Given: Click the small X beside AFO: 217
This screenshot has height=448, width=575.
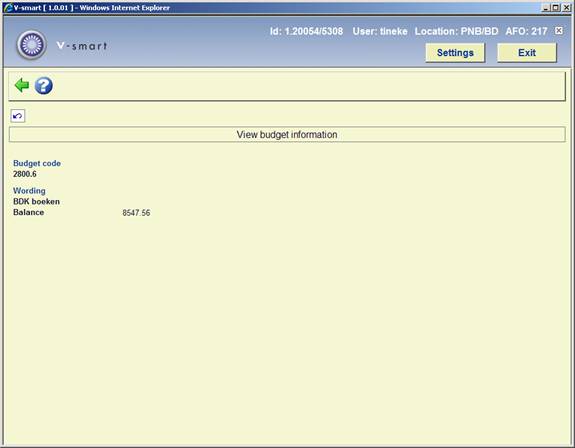Looking at the screenshot, I should [558, 30].
